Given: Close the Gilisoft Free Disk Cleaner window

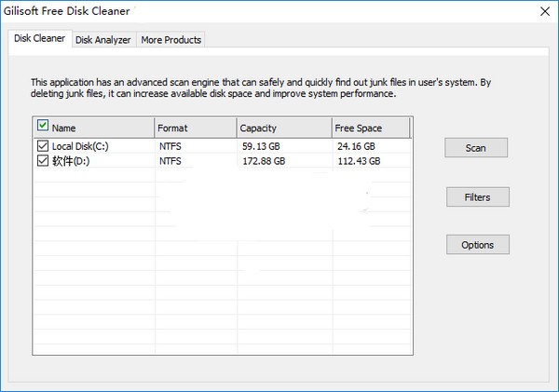Looking at the screenshot, I should tap(545, 11).
